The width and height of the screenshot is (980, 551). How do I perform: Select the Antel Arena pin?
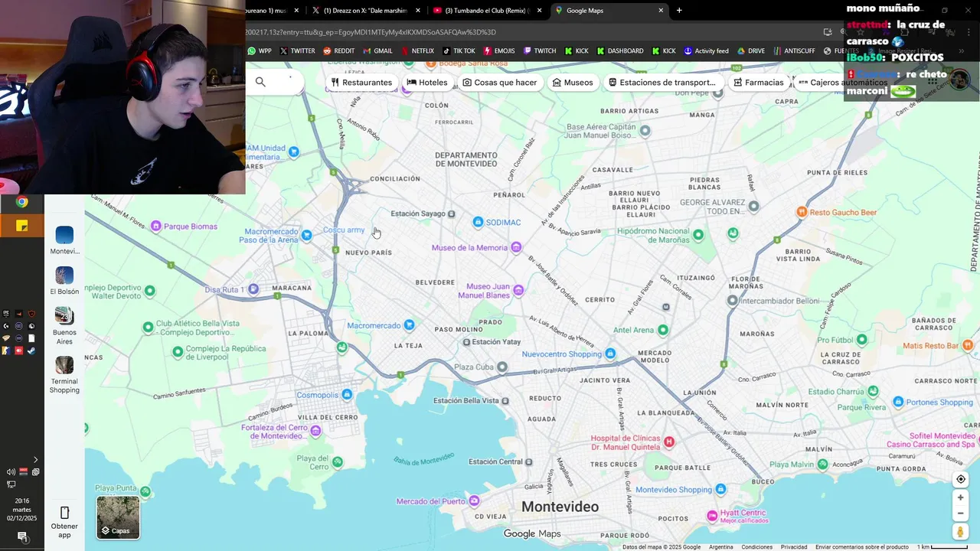coord(663,330)
